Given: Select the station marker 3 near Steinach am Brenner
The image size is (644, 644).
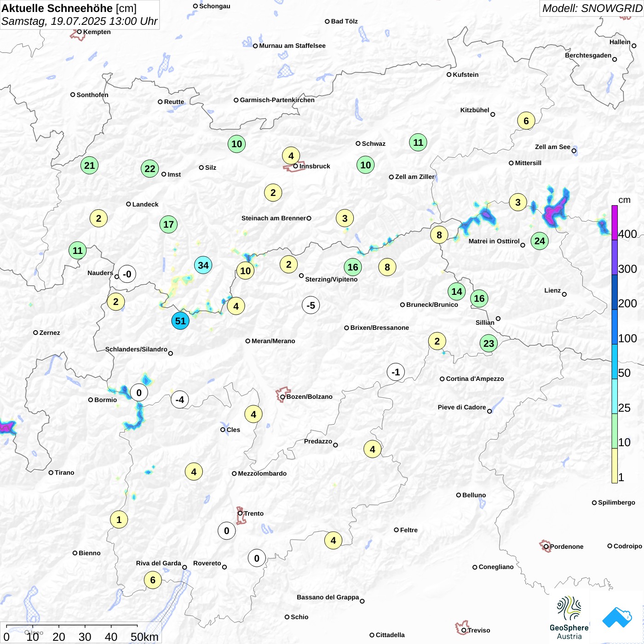Looking at the screenshot, I should click(345, 218).
